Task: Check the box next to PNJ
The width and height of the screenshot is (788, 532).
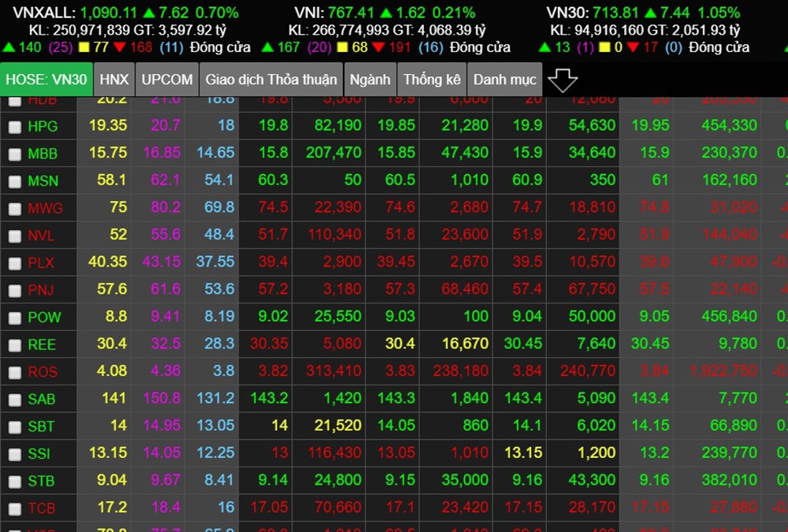Action: [x=15, y=290]
